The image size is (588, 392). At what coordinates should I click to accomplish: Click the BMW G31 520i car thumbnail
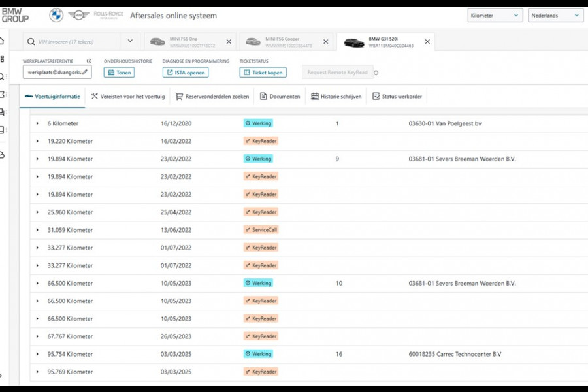[x=353, y=42]
